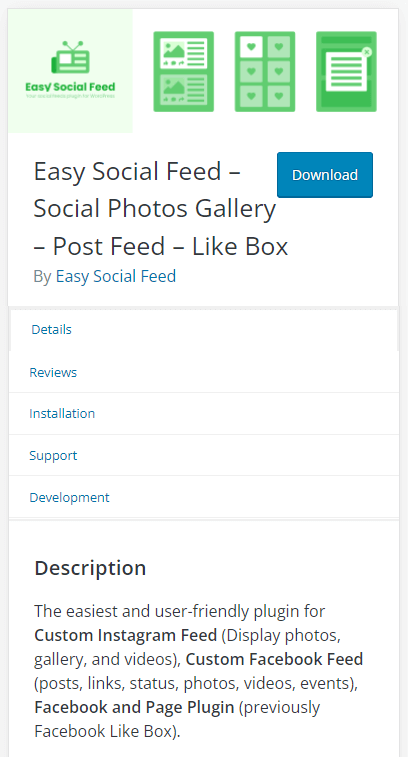Click the mountain image in the top post icon

[173, 50]
